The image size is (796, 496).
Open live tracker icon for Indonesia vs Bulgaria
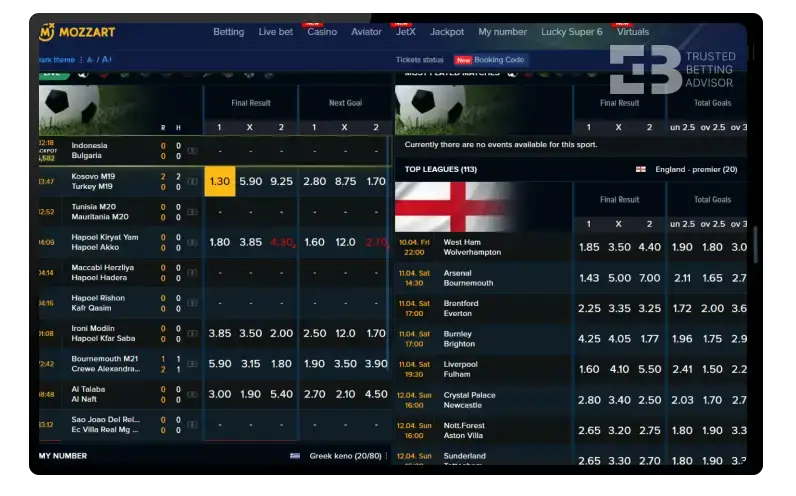point(192,151)
